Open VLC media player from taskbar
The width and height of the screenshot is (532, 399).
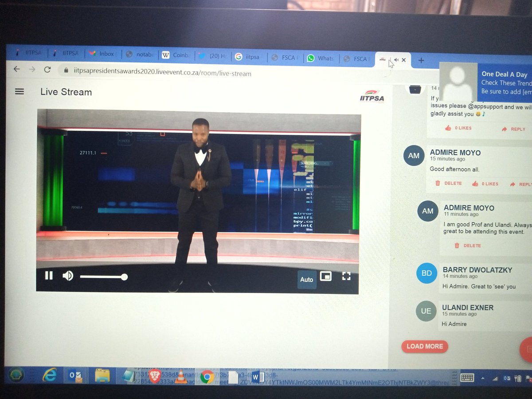click(x=180, y=376)
